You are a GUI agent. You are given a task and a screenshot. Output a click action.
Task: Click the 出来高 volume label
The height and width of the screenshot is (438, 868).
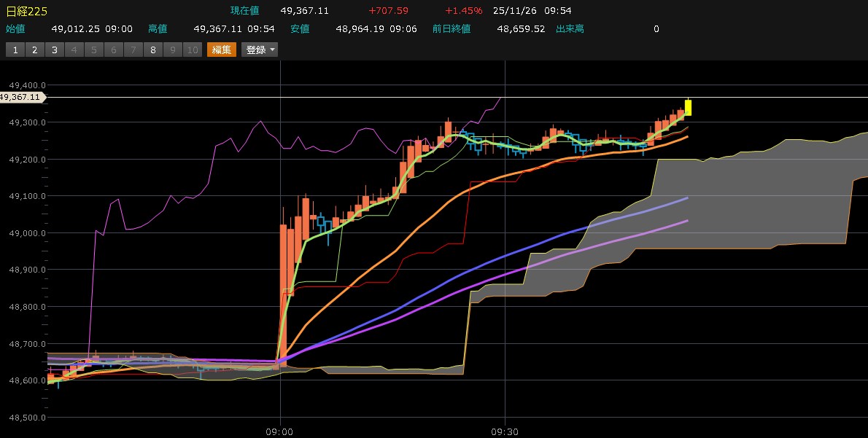point(570,29)
